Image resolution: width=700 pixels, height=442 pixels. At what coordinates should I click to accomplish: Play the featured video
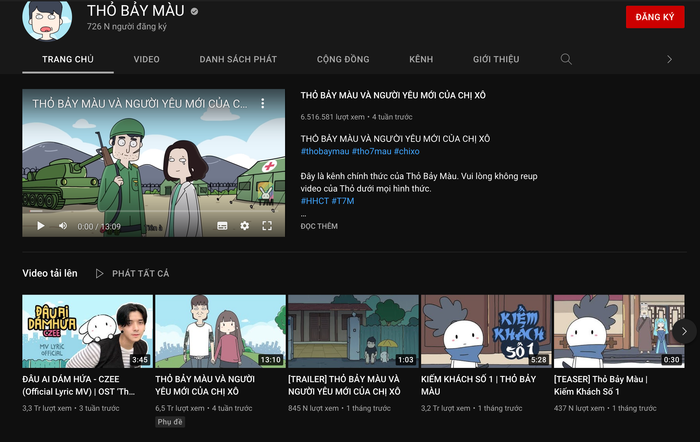(x=41, y=226)
